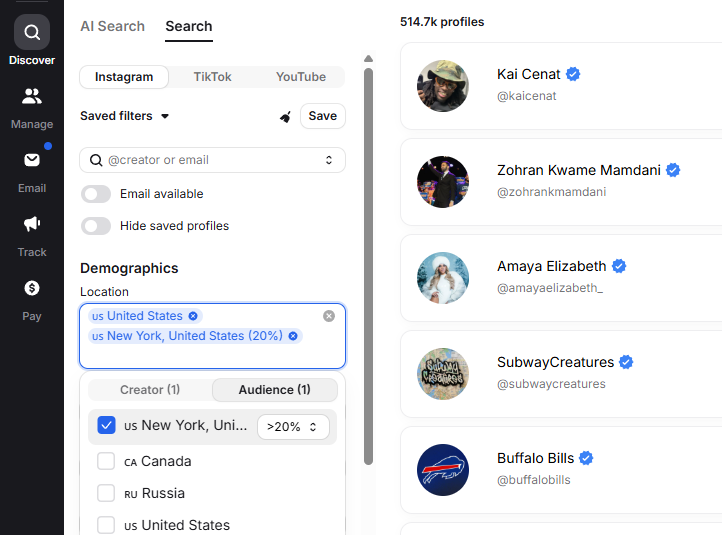Click the @kaicenat handle

click(526, 96)
